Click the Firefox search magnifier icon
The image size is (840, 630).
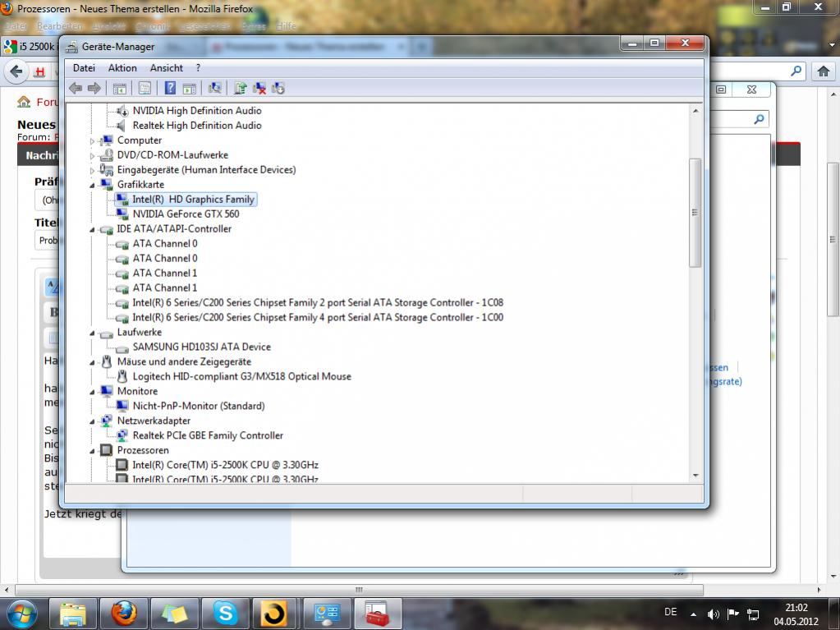tap(796, 71)
